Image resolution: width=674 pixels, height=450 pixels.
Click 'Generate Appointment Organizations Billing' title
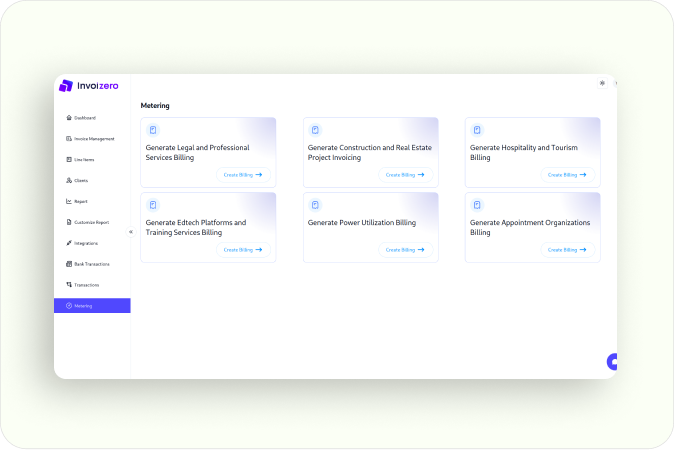(530, 227)
